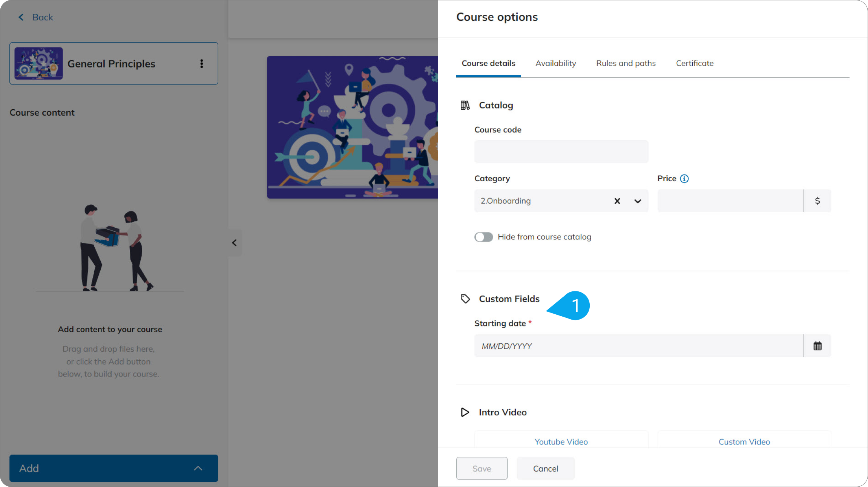Click the Back arrow icon
This screenshot has height=487, width=868.
point(21,17)
